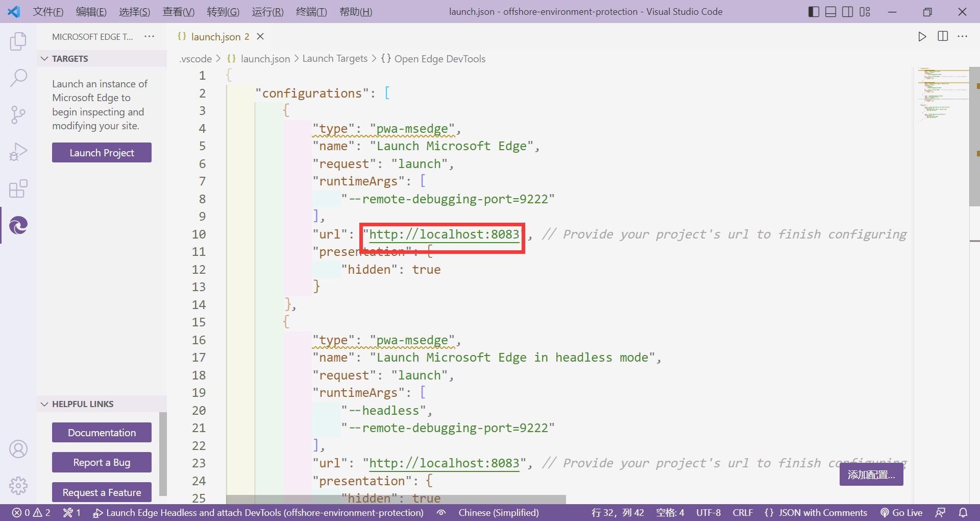Image resolution: width=980 pixels, height=521 pixels.
Task: Open the .vscode breadcrumb
Action: pyautogui.click(x=195, y=59)
